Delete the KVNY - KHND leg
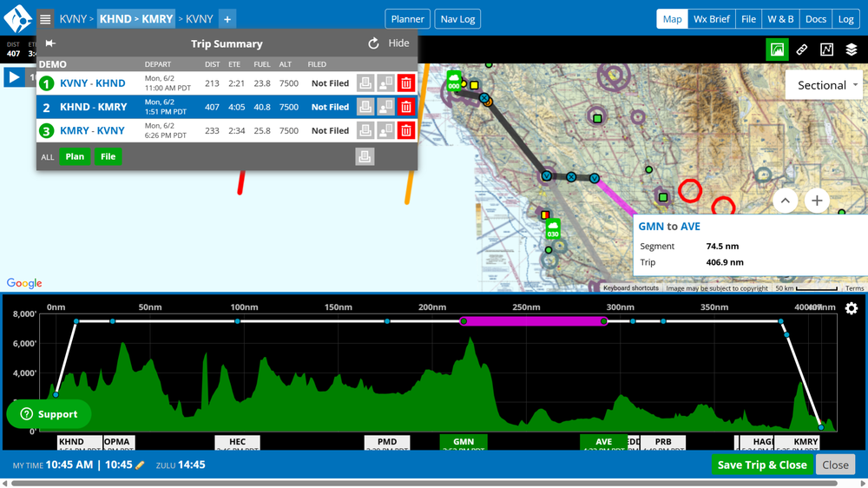 405,83
